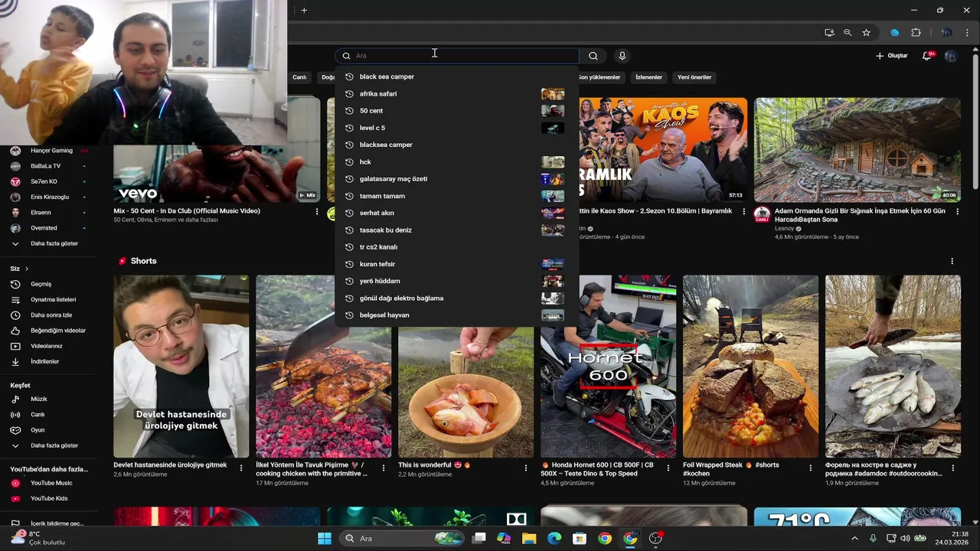Image resolution: width=980 pixels, height=551 pixels.
Task: Open the Chrome three-dot menu
Action: click(x=968, y=33)
